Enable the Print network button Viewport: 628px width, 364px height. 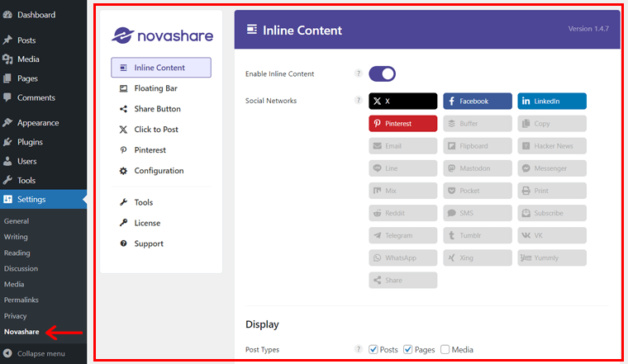click(552, 191)
